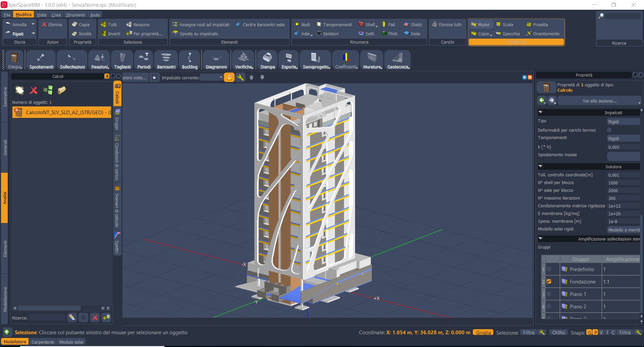Click the orange lock icon in viewport bar

tap(229, 78)
